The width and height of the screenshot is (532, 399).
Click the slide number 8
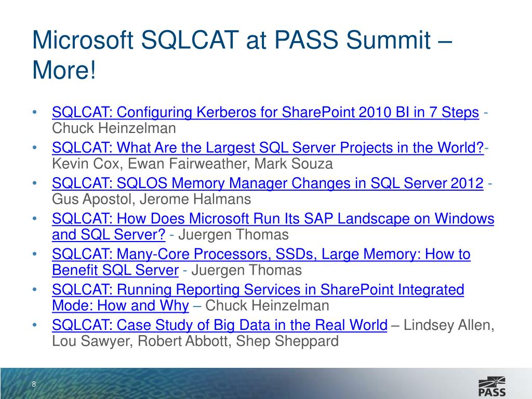coord(34,384)
